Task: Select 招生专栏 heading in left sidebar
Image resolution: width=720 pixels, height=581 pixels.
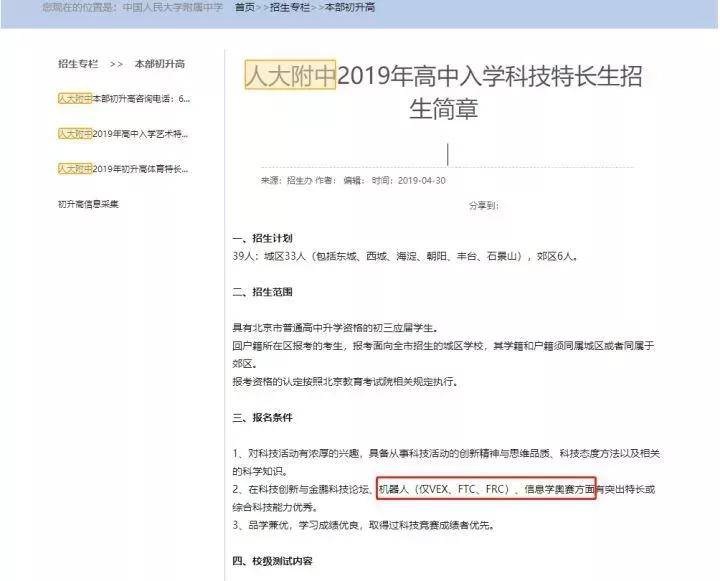Action: (78, 64)
